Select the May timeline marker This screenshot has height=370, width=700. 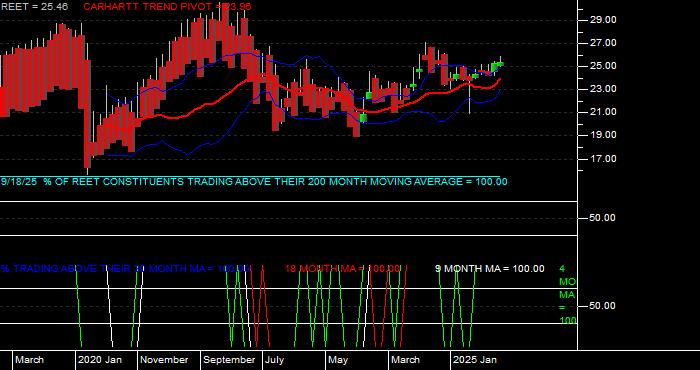(338, 360)
